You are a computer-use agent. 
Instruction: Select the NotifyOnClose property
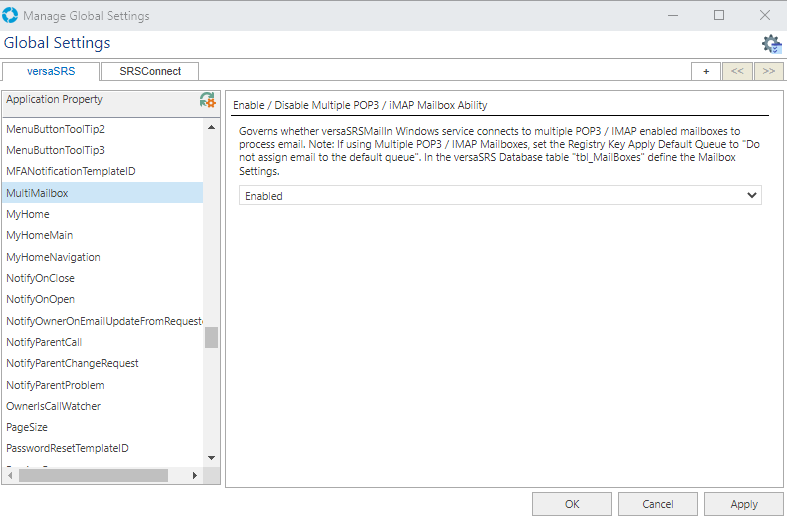pos(102,278)
